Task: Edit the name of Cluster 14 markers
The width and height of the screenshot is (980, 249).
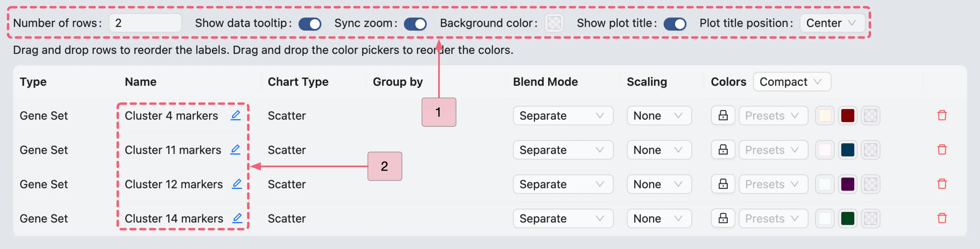Action: point(237,218)
